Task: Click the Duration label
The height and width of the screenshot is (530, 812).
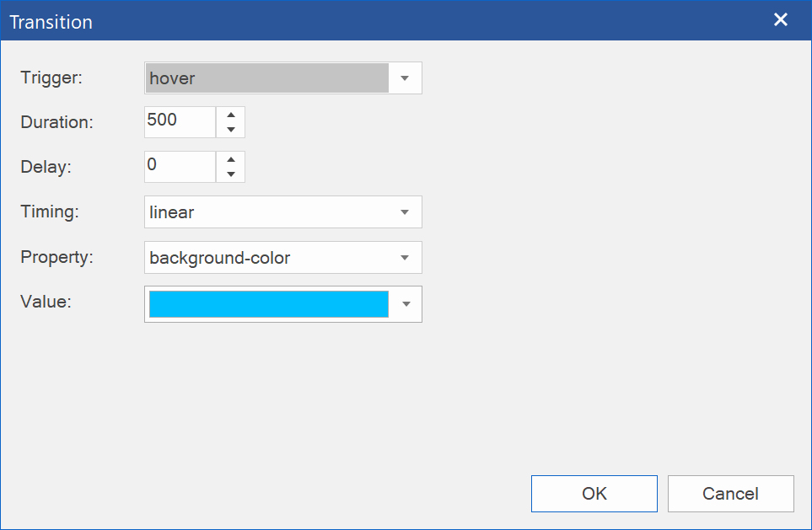Action: [56, 122]
